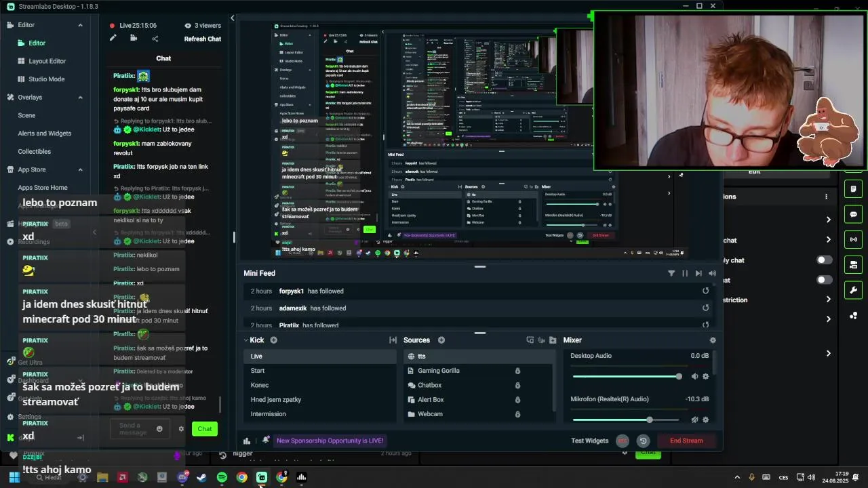The width and height of the screenshot is (868, 488).
Task: Open performance stats bar-chart icon
Action: [247, 441]
